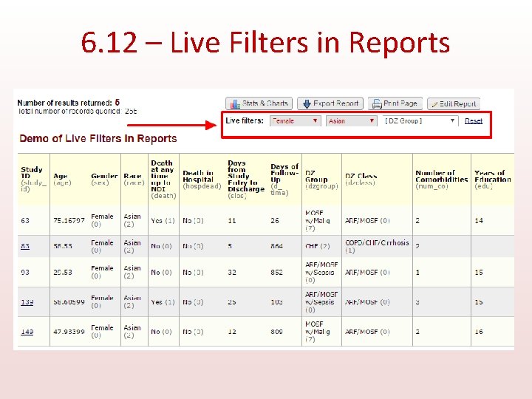The height and width of the screenshot is (399, 532).
Task: Click age value 47.93399
Action: coord(69,332)
